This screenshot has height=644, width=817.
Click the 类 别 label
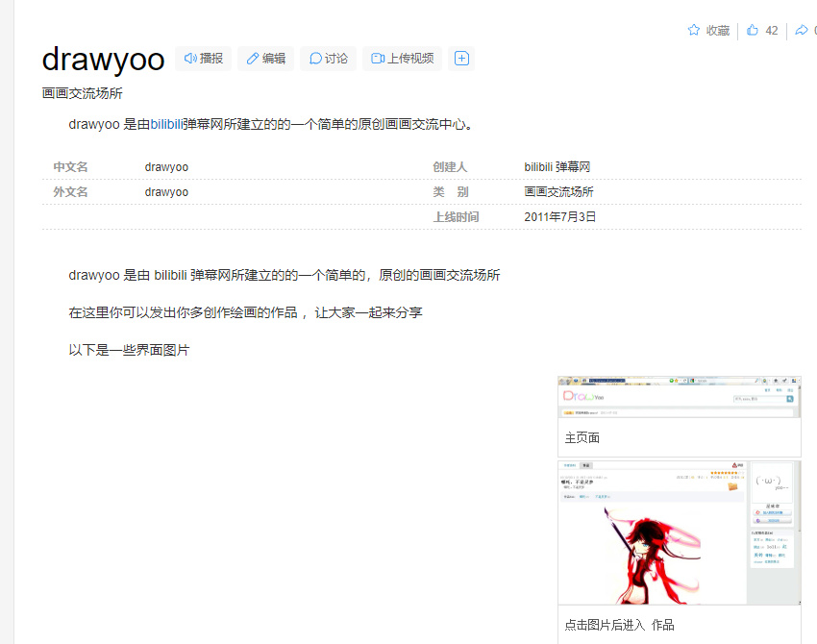(451, 192)
